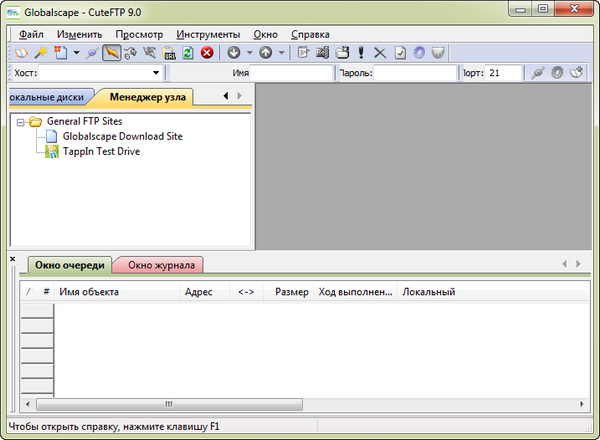This screenshot has height=440, width=600.
Task: Click the Delete X toolbar icon
Action: pos(380,53)
